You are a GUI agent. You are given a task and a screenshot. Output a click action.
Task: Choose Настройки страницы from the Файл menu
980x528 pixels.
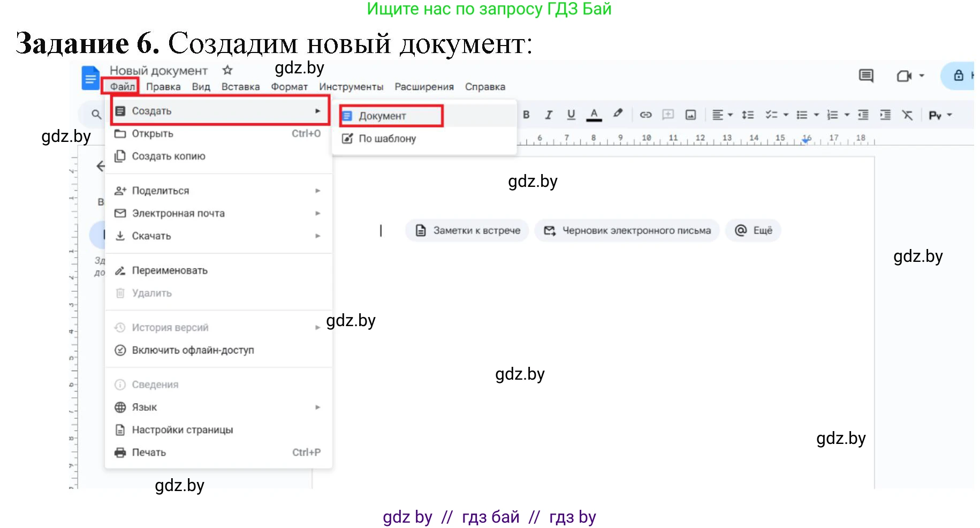182,430
